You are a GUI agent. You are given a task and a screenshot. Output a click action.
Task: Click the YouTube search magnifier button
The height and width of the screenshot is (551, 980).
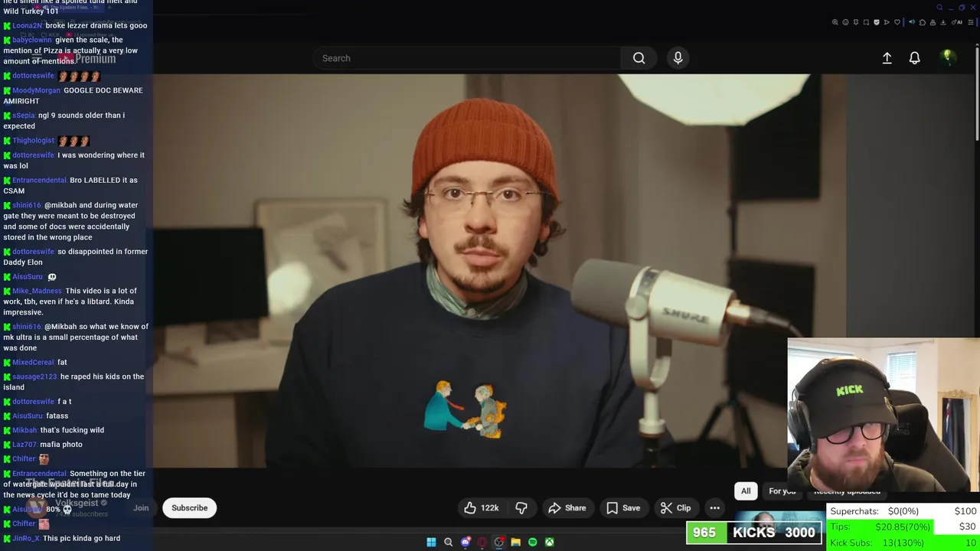click(639, 58)
